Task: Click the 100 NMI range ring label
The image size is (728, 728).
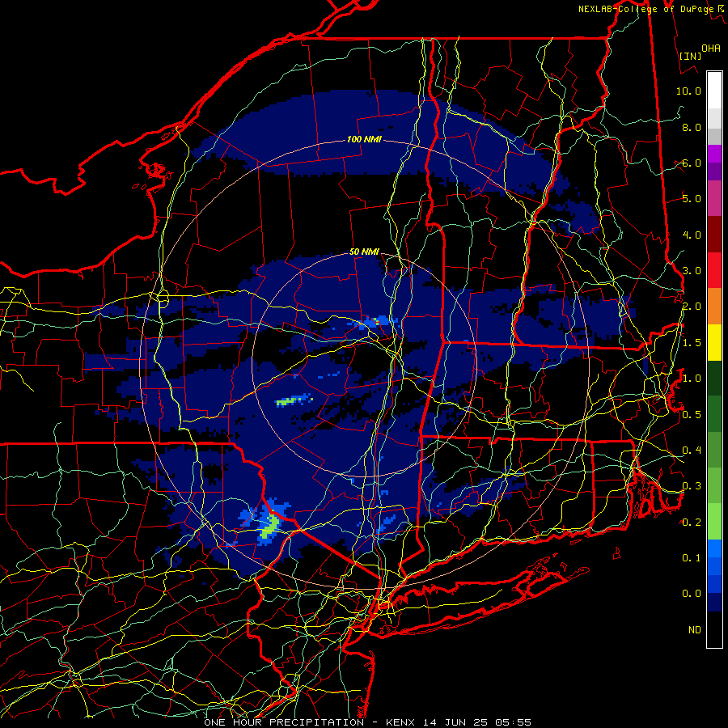Action: pos(364,139)
